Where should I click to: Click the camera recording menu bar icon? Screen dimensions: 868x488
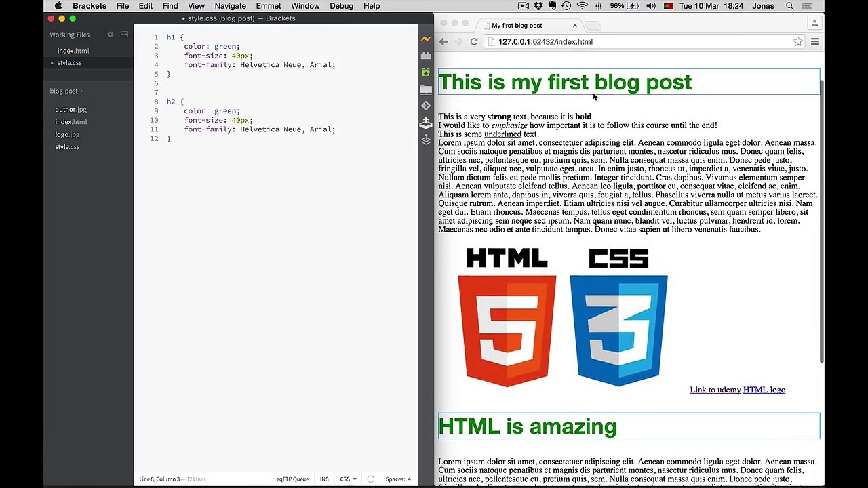tap(524, 6)
